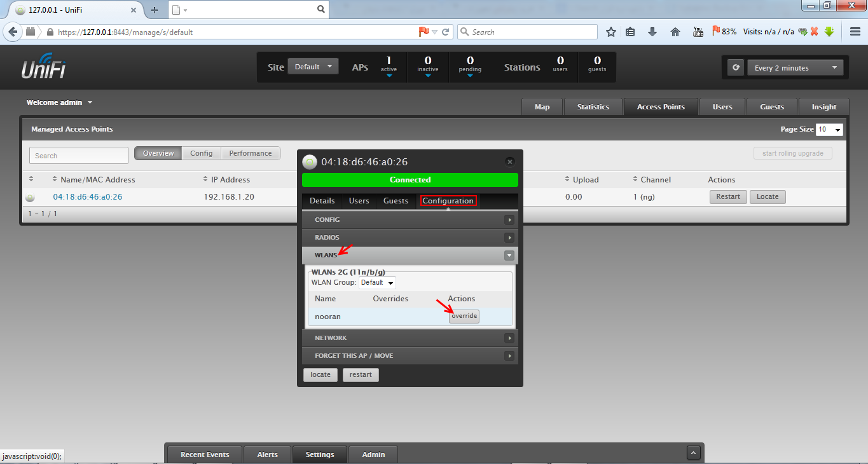Switch the AP table to Overview view
The height and width of the screenshot is (464, 868).
coord(158,153)
